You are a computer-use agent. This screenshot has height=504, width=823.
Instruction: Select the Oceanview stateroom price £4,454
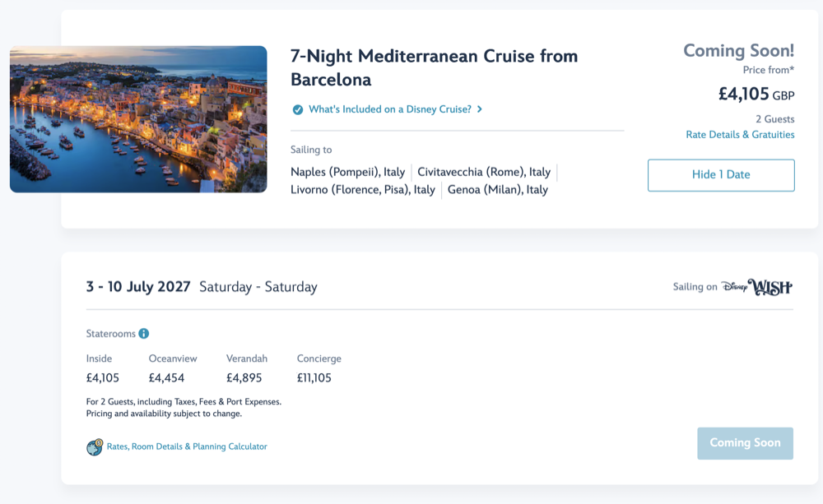point(166,378)
